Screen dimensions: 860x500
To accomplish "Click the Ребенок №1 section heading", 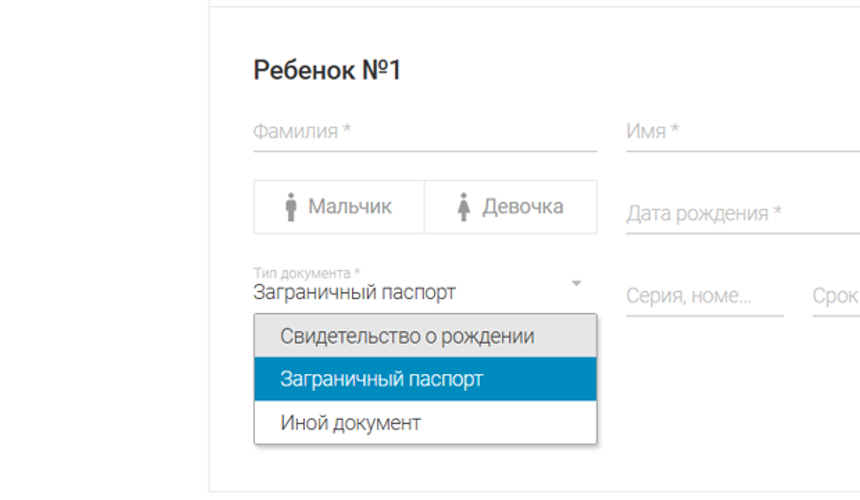I will point(327,71).
